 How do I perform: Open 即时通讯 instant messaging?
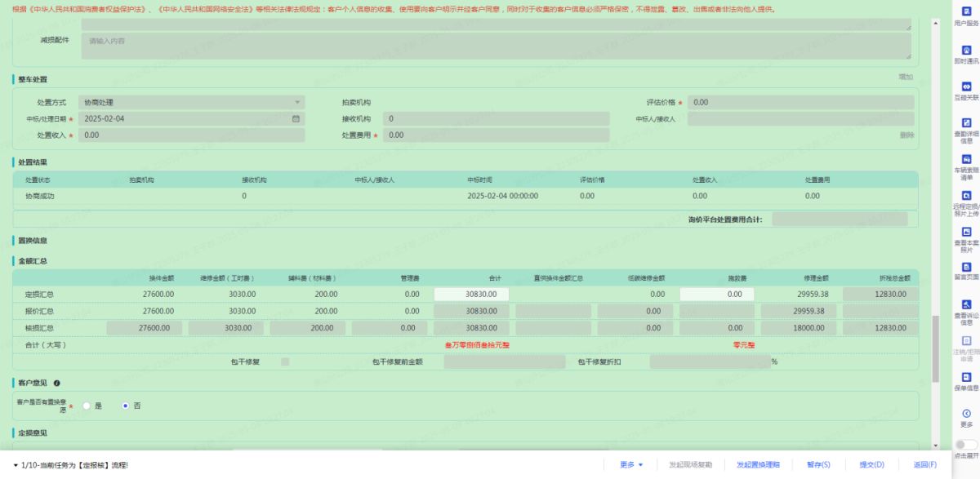pyautogui.click(x=966, y=51)
